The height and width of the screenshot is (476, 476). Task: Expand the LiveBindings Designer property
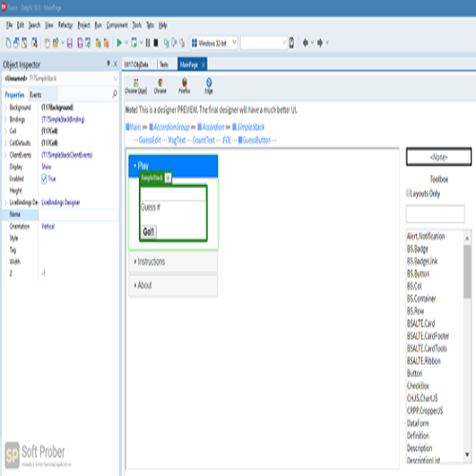pos(6,203)
